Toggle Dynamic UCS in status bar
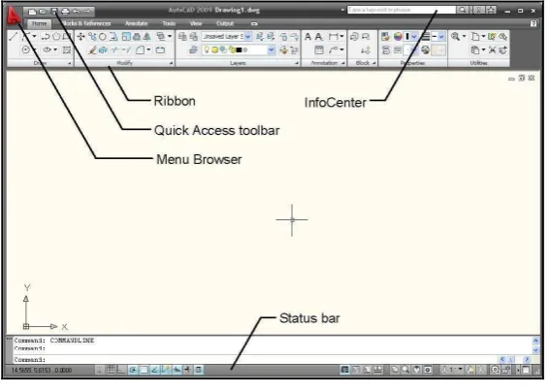 pos(166,370)
